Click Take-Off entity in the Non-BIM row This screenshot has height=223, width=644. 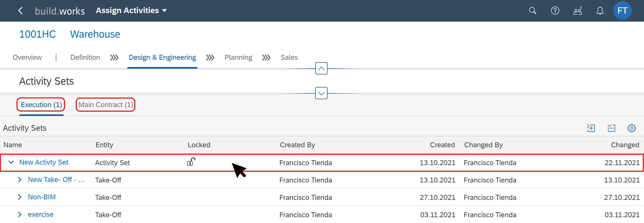point(108,197)
